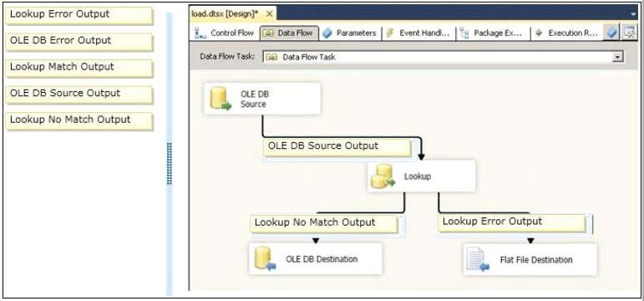The image size is (644, 301).
Task: Click the Lookup transformation icon
Action: [x=383, y=176]
